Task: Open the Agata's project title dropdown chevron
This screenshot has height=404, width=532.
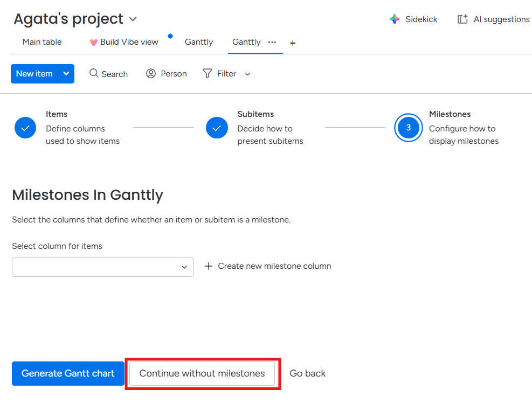Action: click(x=133, y=19)
